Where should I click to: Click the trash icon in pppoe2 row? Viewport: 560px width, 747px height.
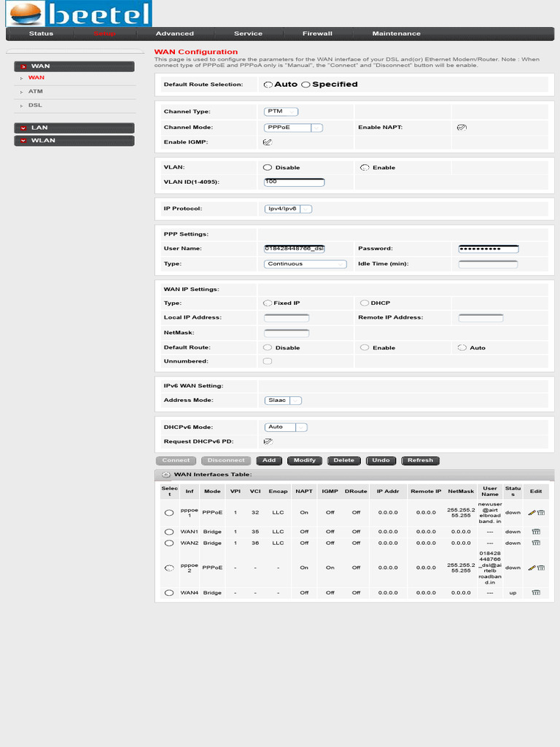540,568
